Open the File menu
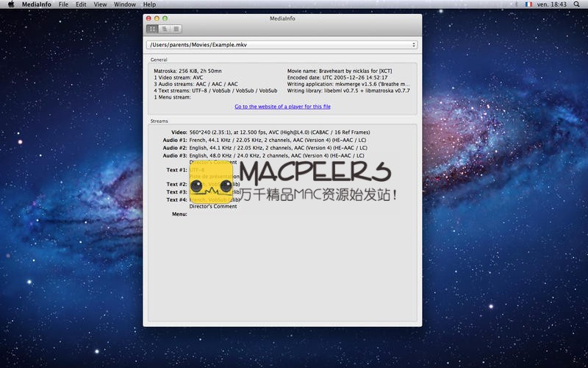588x368 pixels. pyautogui.click(x=64, y=4)
